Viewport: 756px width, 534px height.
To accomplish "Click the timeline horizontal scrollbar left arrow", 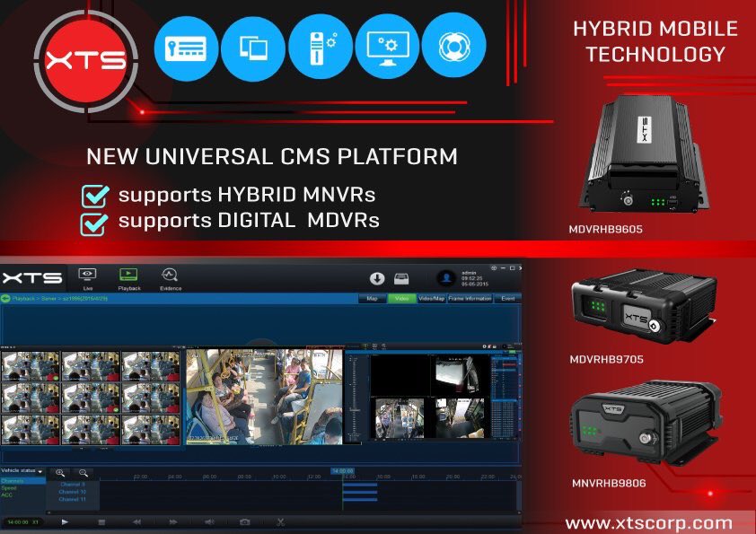I will click(48, 512).
